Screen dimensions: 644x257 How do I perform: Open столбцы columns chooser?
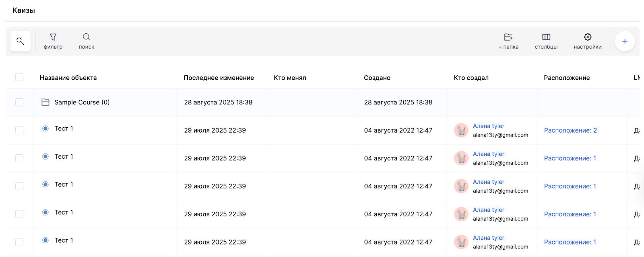pyautogui.click(x=546, y=41)
